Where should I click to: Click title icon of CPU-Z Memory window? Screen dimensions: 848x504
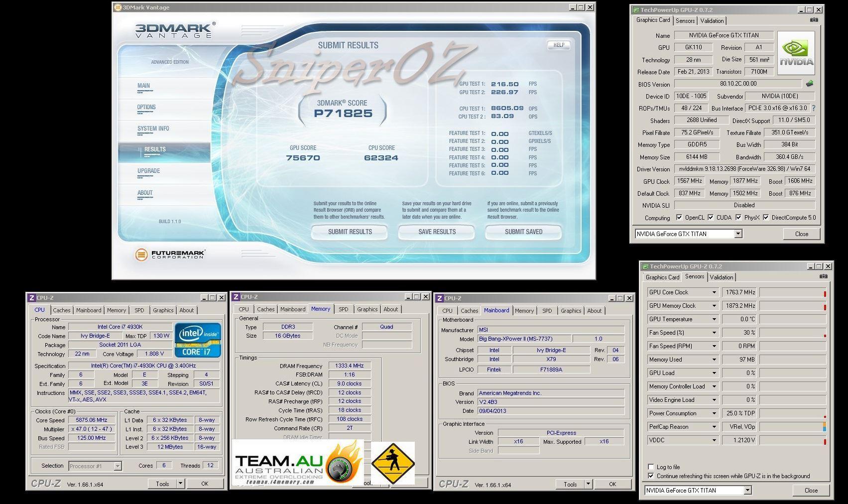pos(236,297)
